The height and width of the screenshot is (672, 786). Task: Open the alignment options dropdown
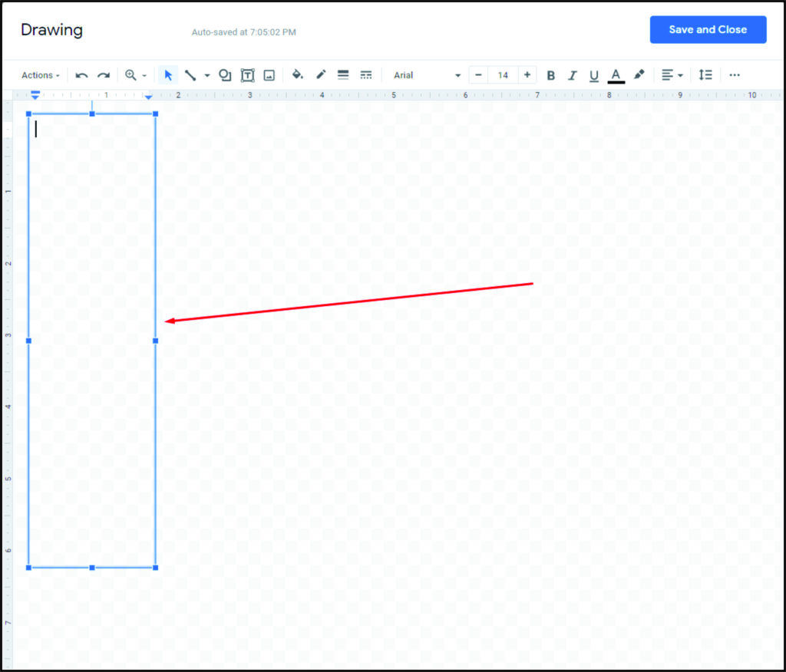[x=670, y=74]
